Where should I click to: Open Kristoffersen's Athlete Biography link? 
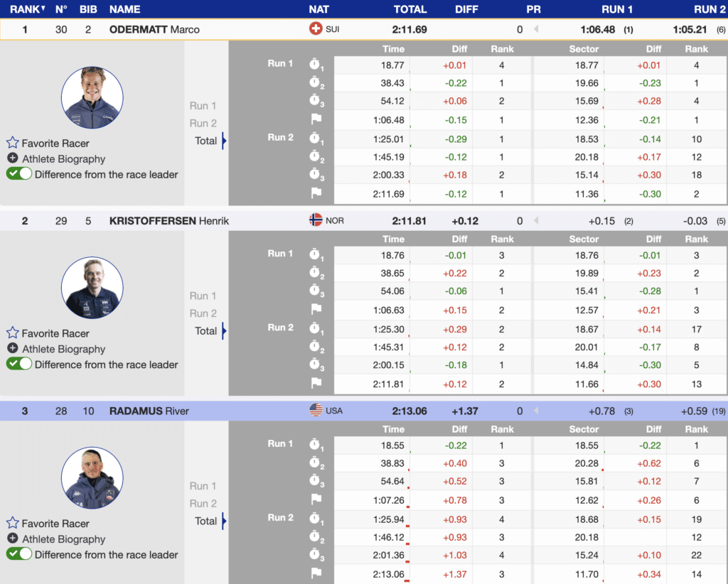point(63,349)
